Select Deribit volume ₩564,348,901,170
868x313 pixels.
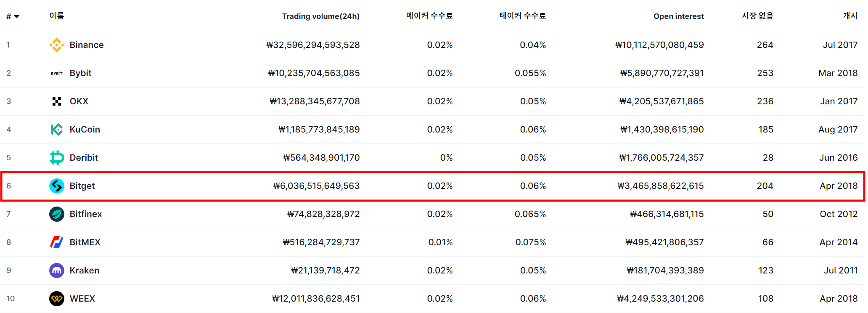click(x=321, y=158)
